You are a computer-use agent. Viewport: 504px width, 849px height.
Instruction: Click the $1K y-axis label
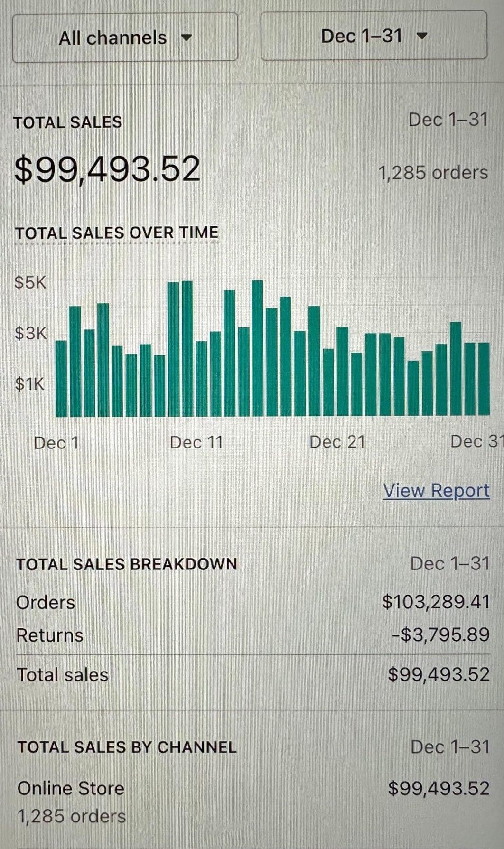(x=29, y=383)
